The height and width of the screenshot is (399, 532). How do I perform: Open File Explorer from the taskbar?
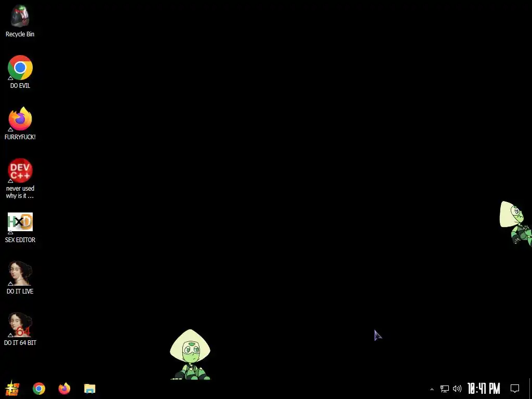89,389
